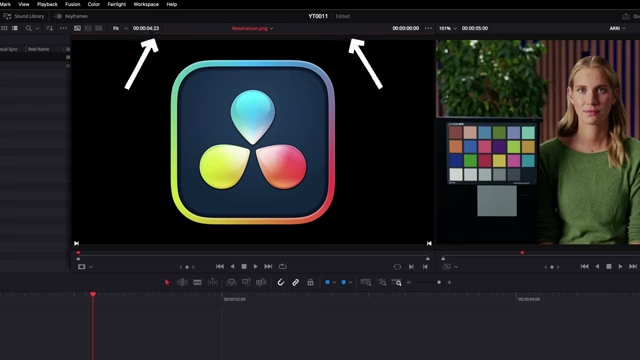This screenshot has height=360, width=640.
Task: Click the Replace Clip toolbar icon
Action: point(261,282)
